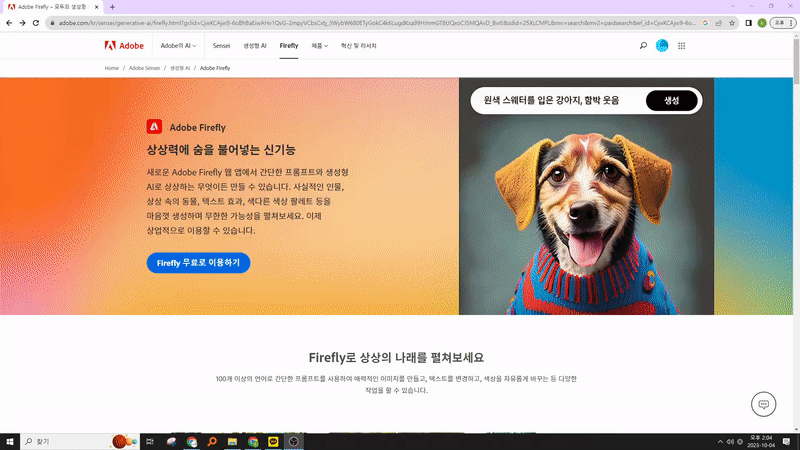Image resolution: width=800 pixels, height=450 pixels.
Task: Open the Sensei nav tab
Action: coord(221,46)
